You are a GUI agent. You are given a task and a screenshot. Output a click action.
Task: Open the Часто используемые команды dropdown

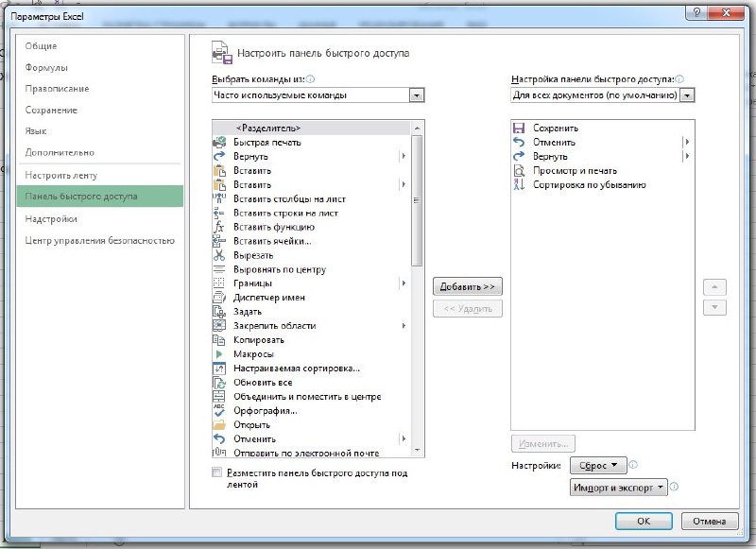point(417,95)
